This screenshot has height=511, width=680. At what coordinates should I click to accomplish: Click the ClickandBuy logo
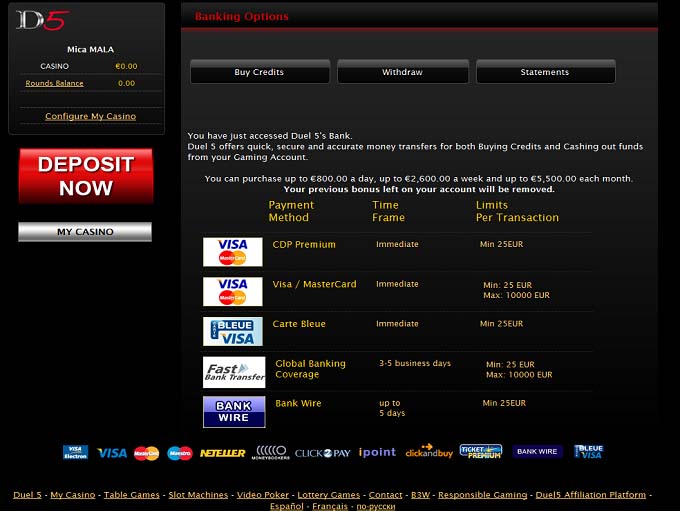pos(429,452)
